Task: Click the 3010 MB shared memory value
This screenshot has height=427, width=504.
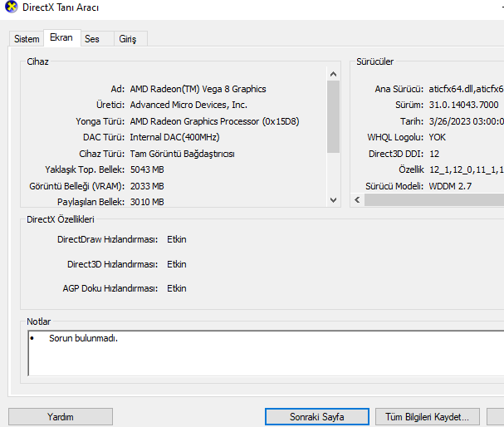Action: point(147,202)
